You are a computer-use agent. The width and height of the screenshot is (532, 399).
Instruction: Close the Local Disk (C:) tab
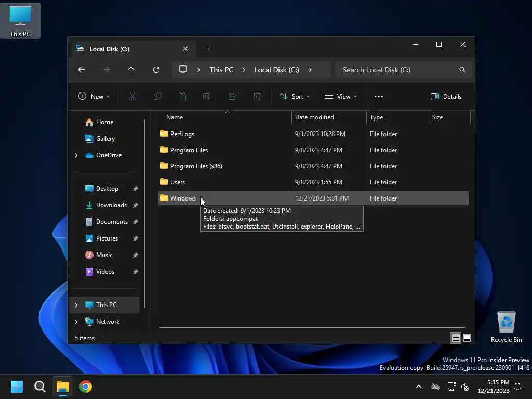185,49
